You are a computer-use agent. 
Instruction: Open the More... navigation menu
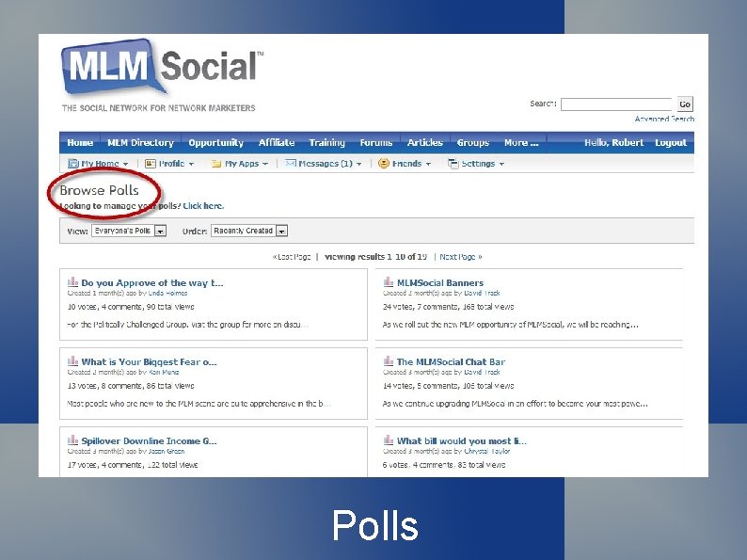point(521,142)
